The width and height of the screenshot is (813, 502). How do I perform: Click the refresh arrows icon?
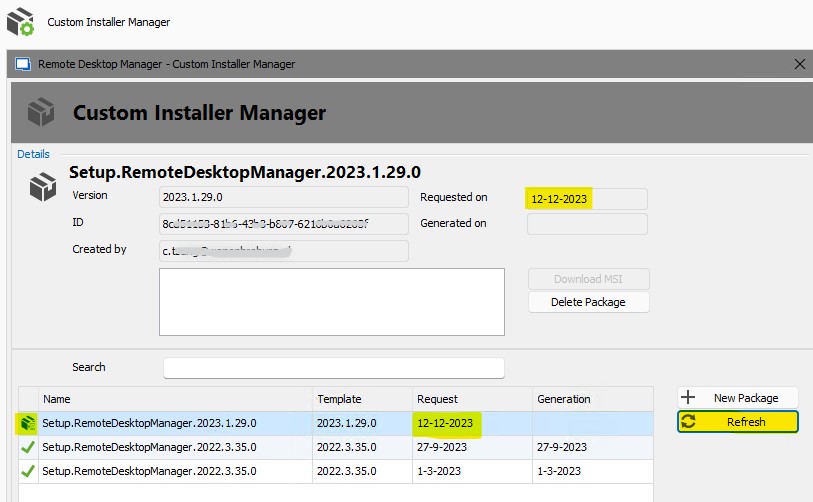click(x=688, y=422)
